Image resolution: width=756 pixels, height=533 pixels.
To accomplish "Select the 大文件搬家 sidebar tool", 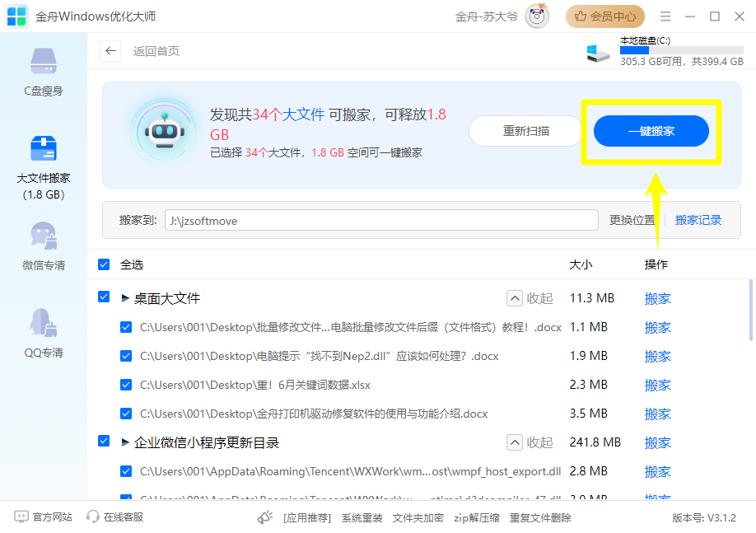I will [44, 167].
